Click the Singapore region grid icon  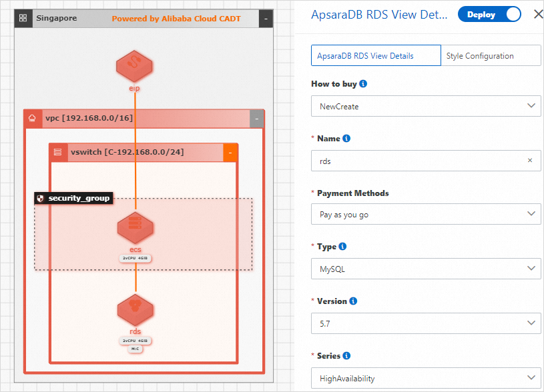click(23, 19)
